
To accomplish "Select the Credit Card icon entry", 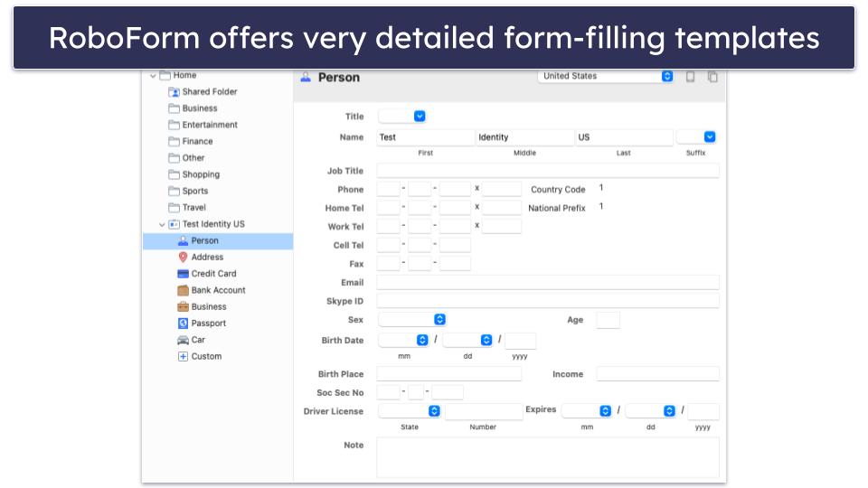I will point(184,274).
